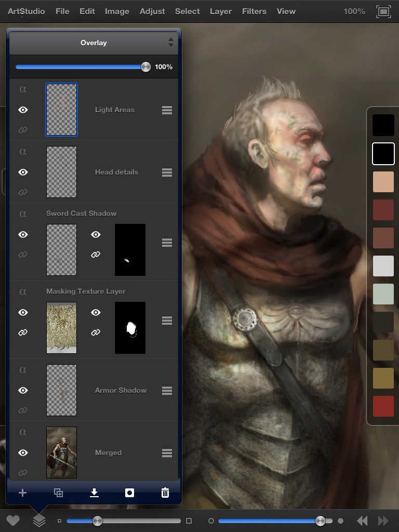Duplicate layer using the copy icon
This screenshot has width=399, height=532.
pos(58,493)
